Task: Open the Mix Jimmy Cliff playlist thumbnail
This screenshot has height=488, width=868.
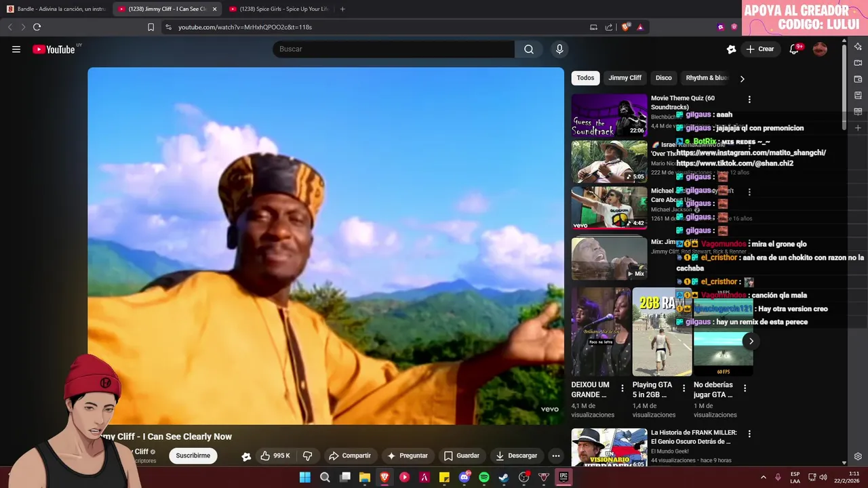Action: pos(609,258)
